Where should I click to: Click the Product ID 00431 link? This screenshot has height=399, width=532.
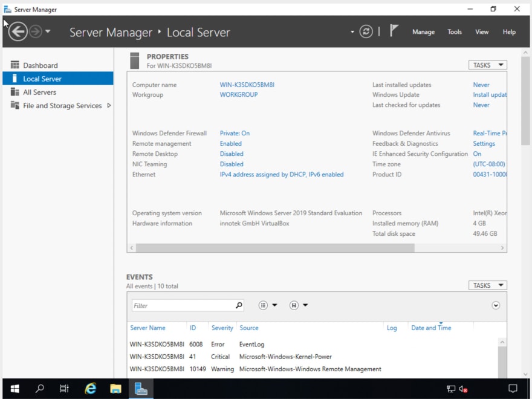[x=490, y=174]
